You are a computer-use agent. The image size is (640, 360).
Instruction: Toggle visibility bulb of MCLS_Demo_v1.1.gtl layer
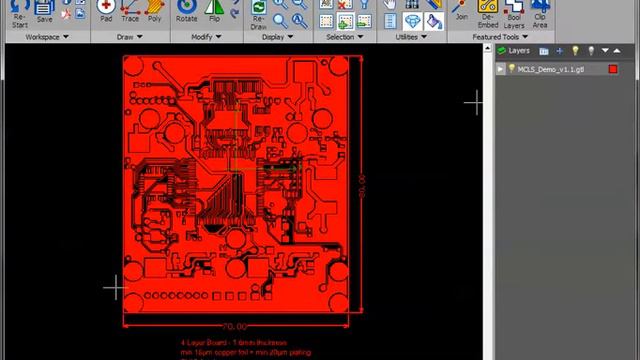point(511,69)
